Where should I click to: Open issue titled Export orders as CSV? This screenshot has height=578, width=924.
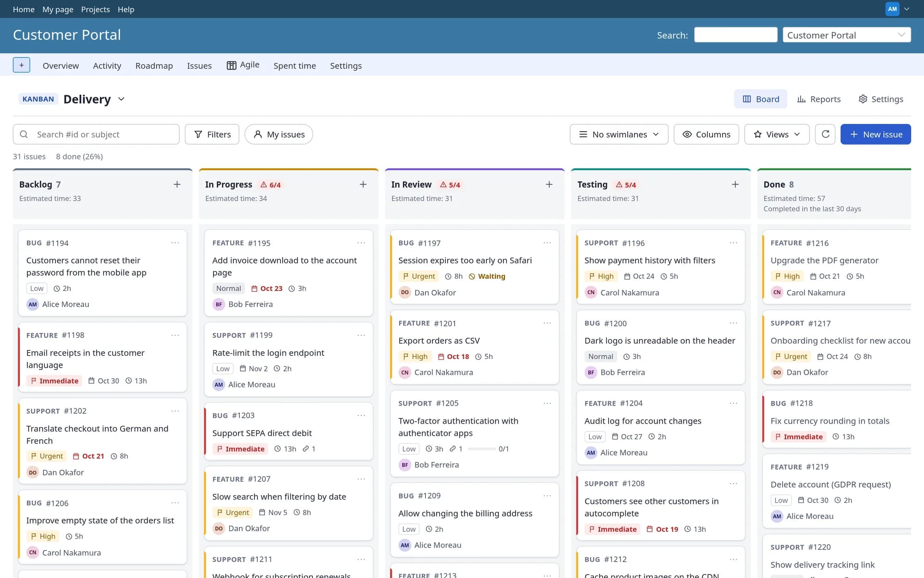point(439,340)
